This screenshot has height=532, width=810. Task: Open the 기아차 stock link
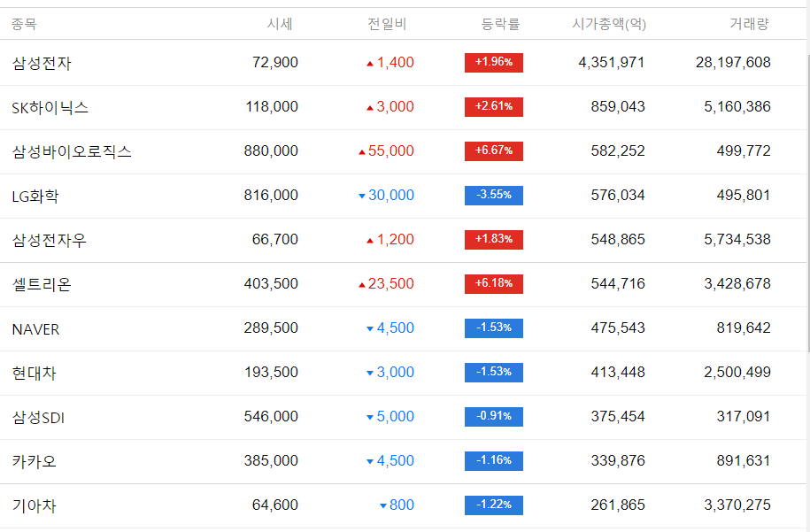pos(35,505)
